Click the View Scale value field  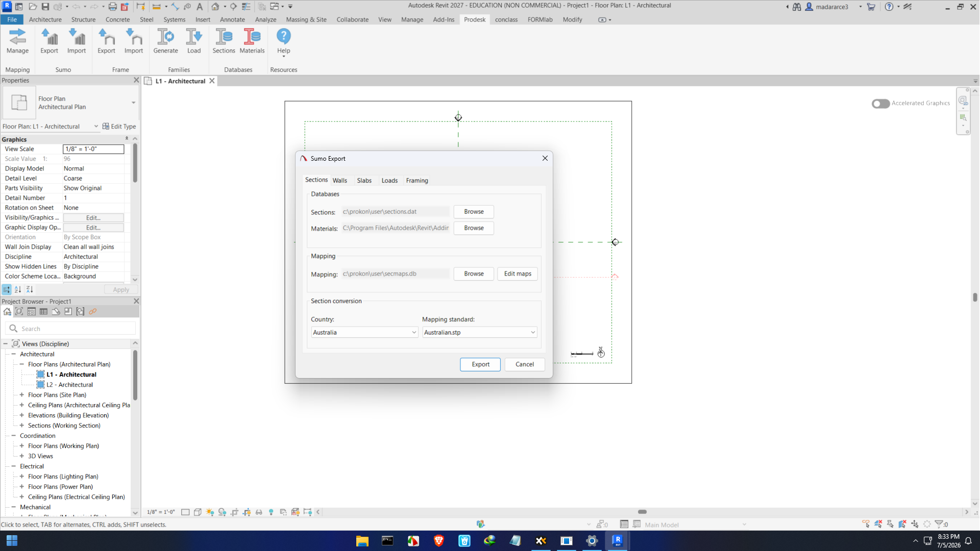(x=93, y=149)
